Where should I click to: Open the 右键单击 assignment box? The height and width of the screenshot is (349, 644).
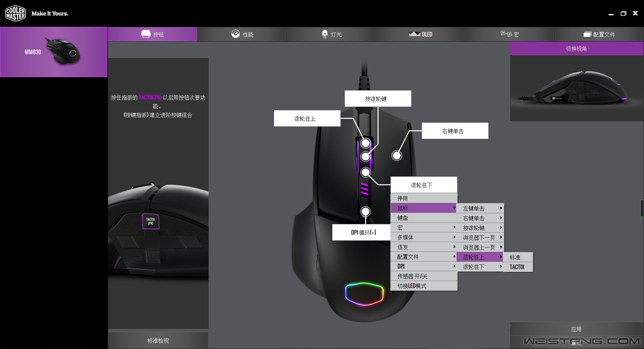(455, 131)
